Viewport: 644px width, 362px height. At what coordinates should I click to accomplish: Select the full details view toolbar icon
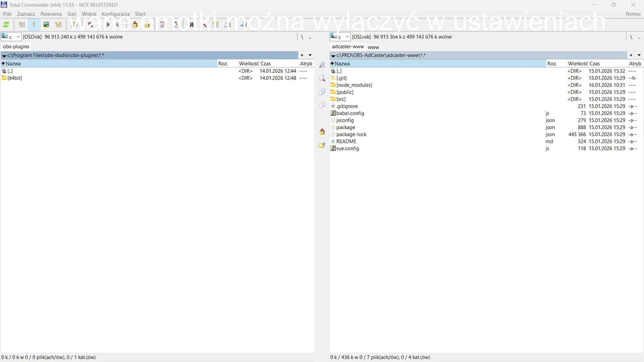click(34, 24)
